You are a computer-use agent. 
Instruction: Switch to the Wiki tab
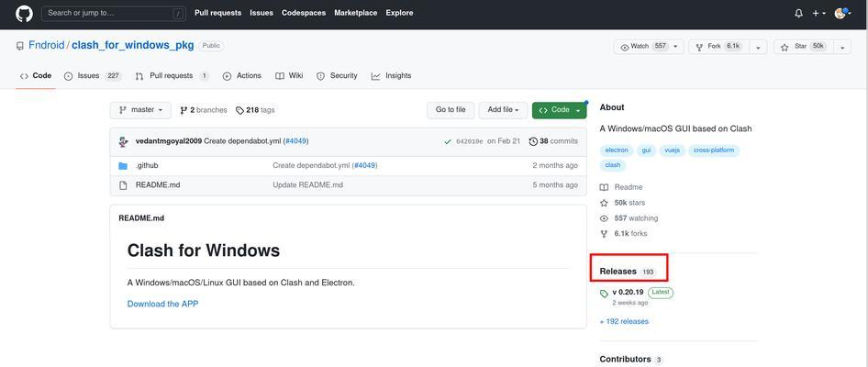click(x=289, y=76)
